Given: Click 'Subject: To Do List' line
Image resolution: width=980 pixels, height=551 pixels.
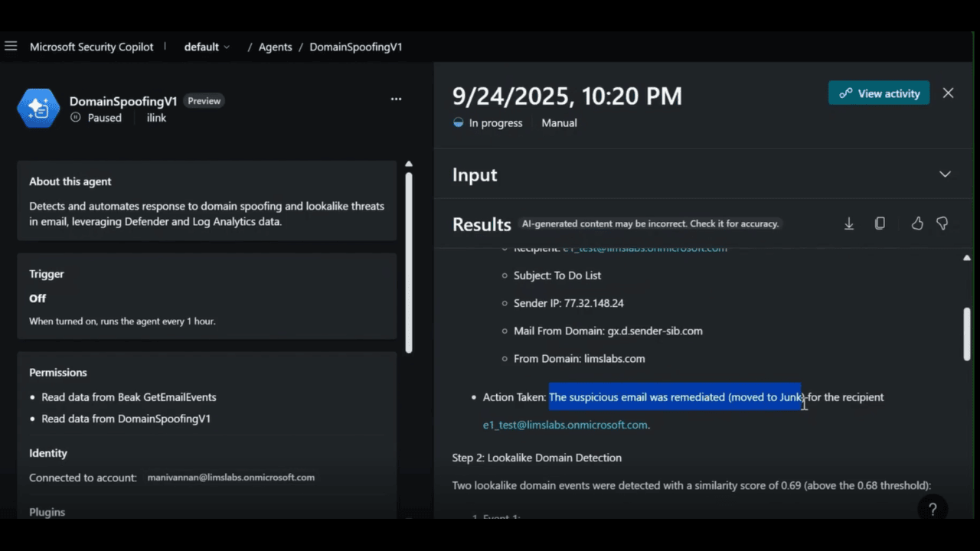Looking at the screenshot, I should (x=557, y=275).
